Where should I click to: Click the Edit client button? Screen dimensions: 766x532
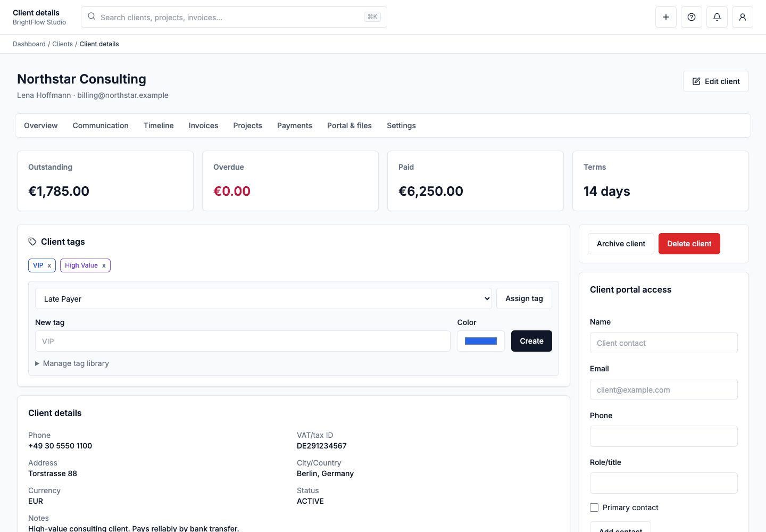716,81
